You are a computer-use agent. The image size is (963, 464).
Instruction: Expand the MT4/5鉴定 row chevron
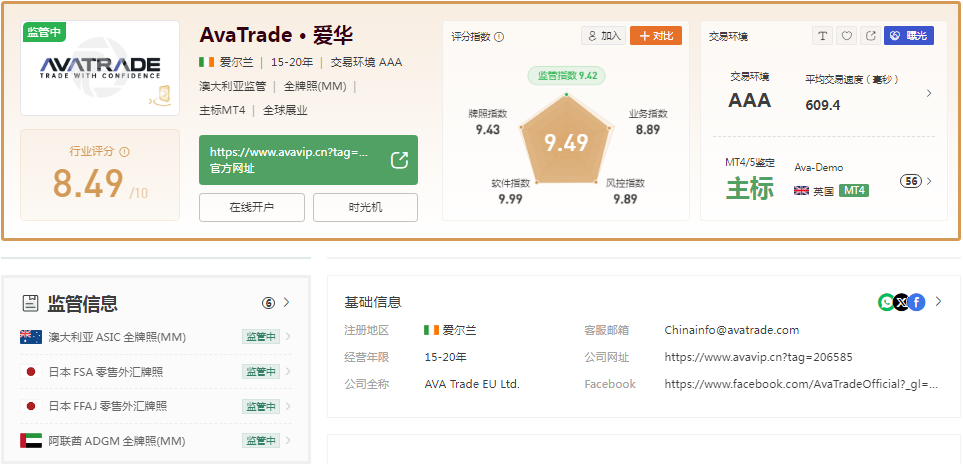929,181
